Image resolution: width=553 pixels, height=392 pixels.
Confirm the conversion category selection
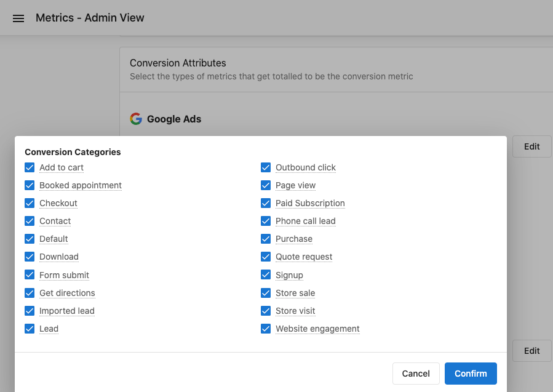coord(471,374)
